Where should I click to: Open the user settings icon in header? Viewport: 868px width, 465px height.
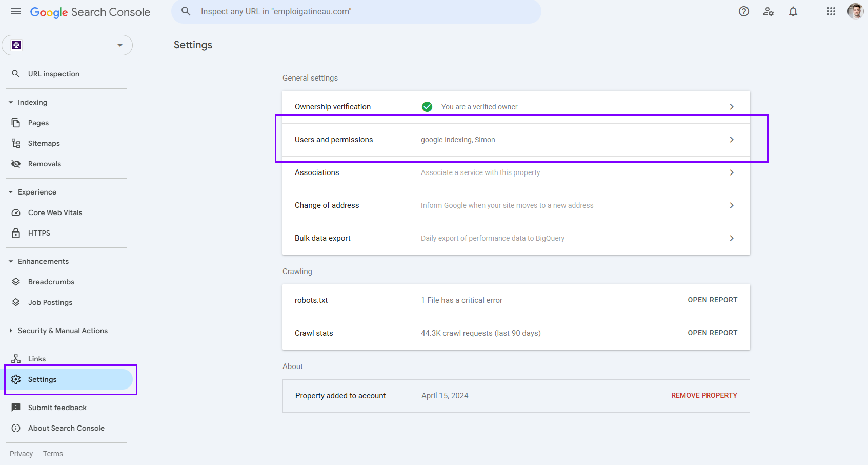[768, 11]
